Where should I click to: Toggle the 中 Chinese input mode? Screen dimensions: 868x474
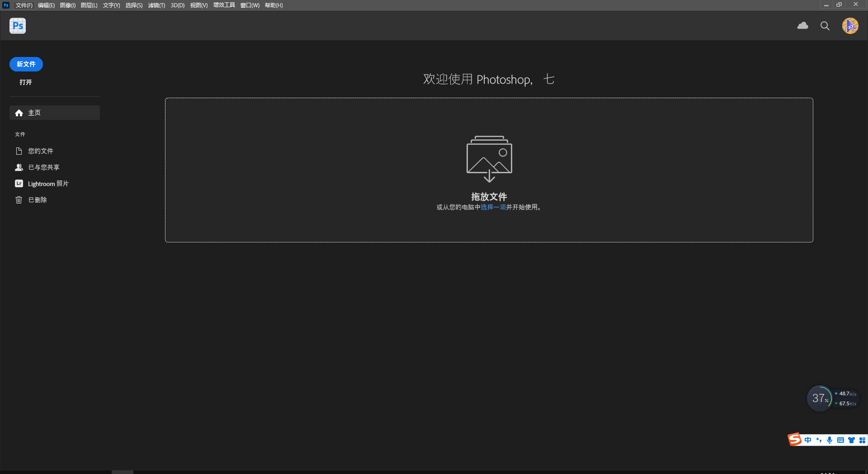[x=808, y=440]
